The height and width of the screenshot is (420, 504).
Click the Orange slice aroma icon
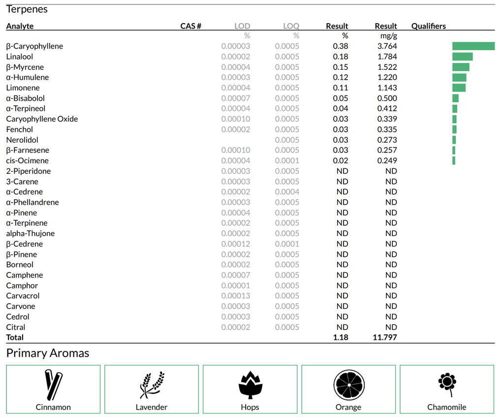coord(348,384)
